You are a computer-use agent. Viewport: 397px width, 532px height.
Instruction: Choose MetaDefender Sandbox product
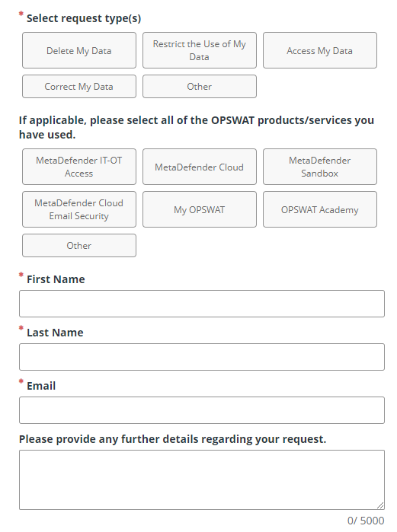click(x=320, y=167)
